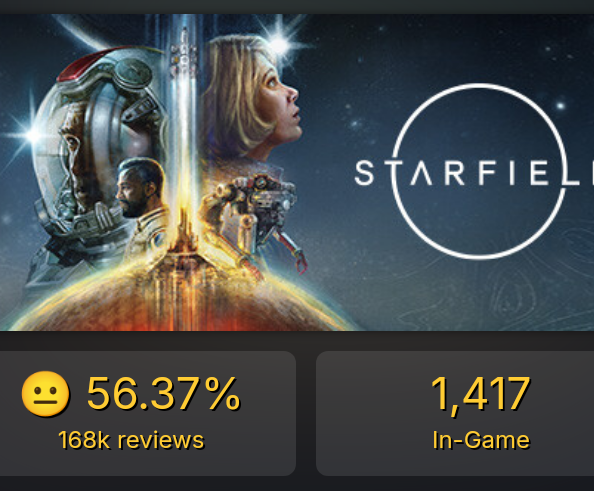Click the star flare beside the helmet
594x491 pixels.
33,135
